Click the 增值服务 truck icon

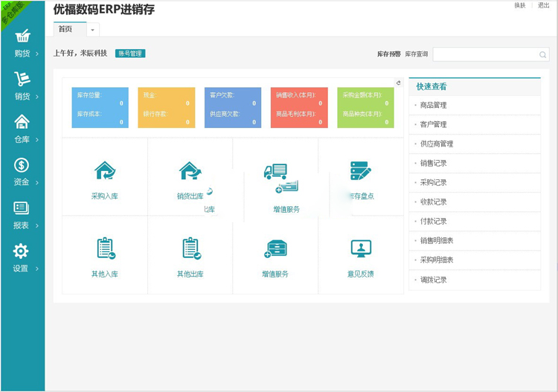pos(275,172)
